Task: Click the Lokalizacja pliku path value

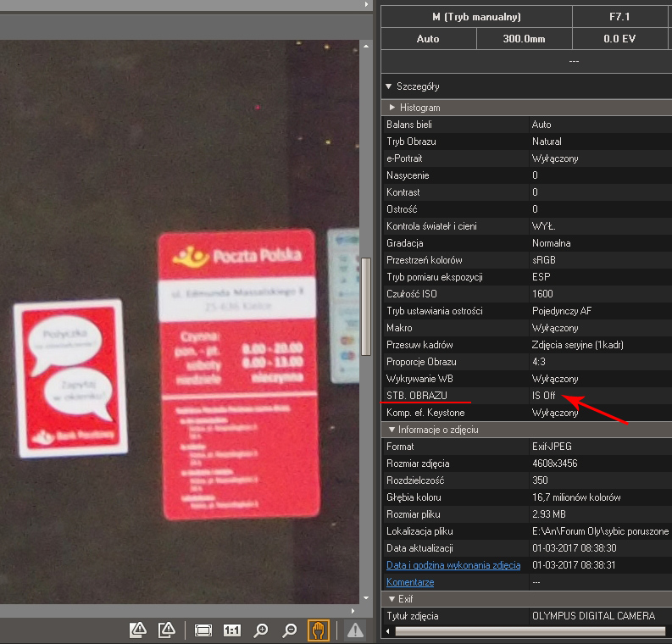Action: coord(600,531)
